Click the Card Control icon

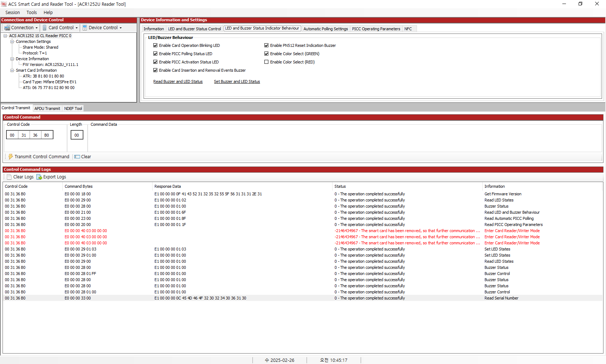pos(45,28)
